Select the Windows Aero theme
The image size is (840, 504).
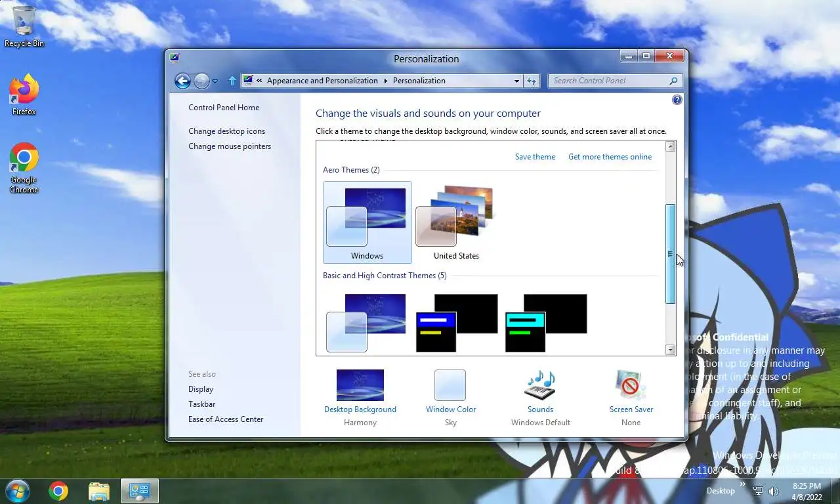coord(367,222)
